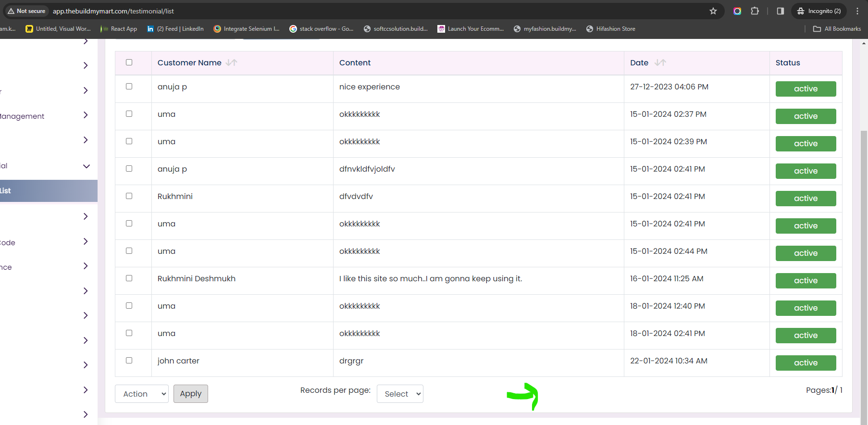Click the 'dfnvkldfvjoldfv' content cell
The height and width of the screenshot is (425, 868).
367,169
